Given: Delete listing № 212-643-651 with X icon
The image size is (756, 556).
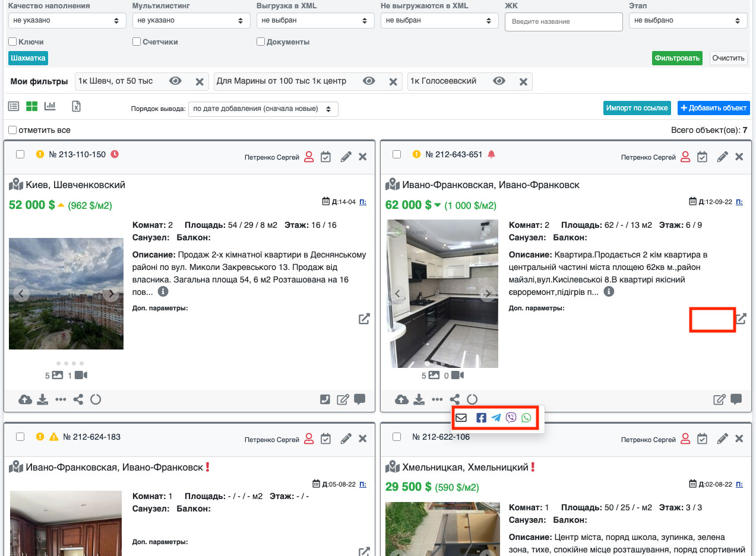Looking at the screenshot, I should tap(739, 157).
